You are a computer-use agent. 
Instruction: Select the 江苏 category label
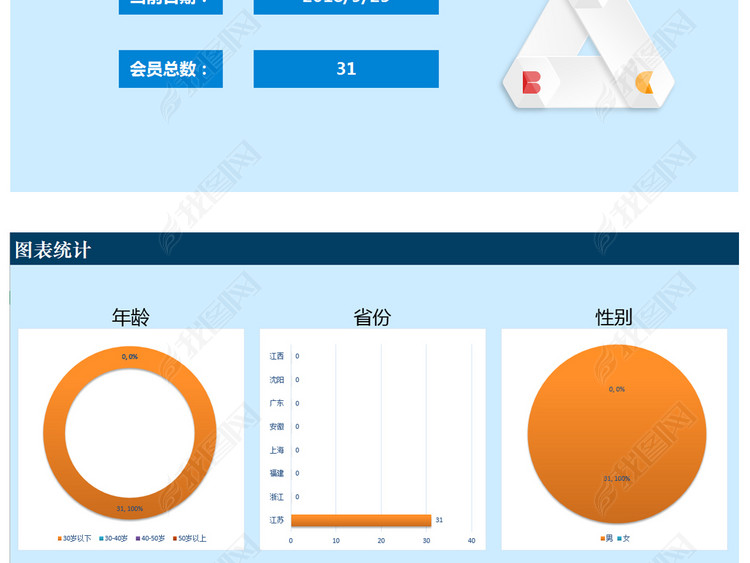point(276,520)
